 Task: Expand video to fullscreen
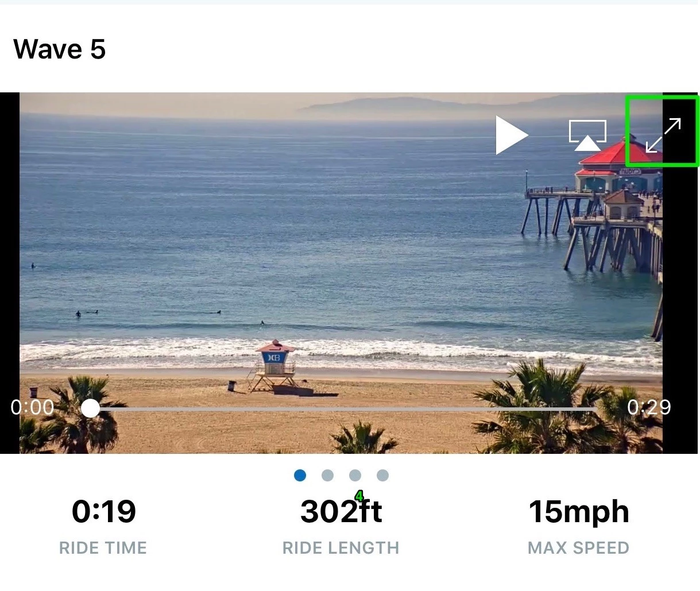point(663,135)
